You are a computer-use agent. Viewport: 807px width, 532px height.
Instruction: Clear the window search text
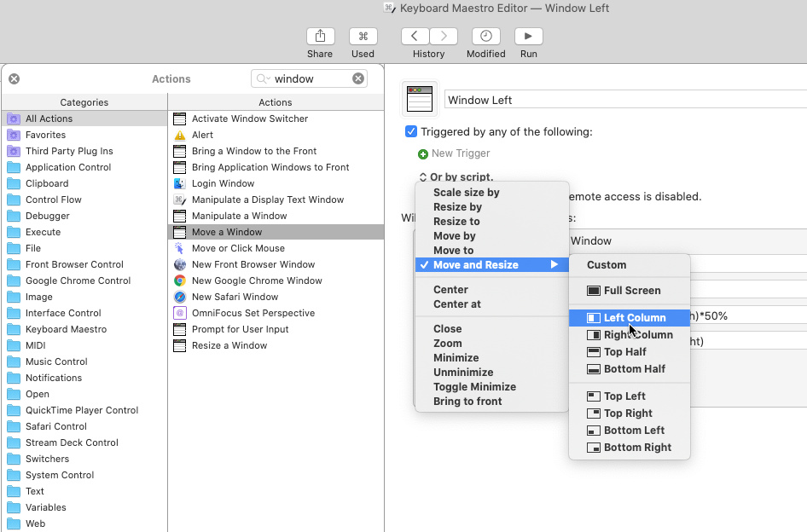click(x=358, y=78)
